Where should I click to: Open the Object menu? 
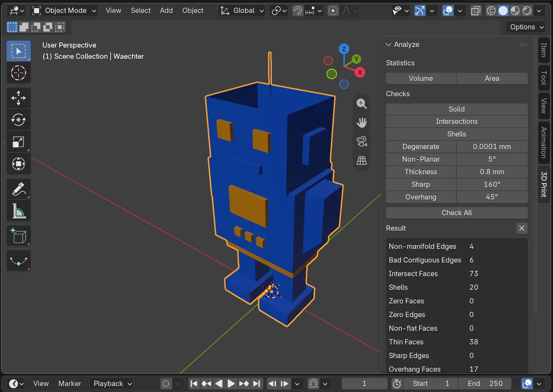click(x=193, y=10)
